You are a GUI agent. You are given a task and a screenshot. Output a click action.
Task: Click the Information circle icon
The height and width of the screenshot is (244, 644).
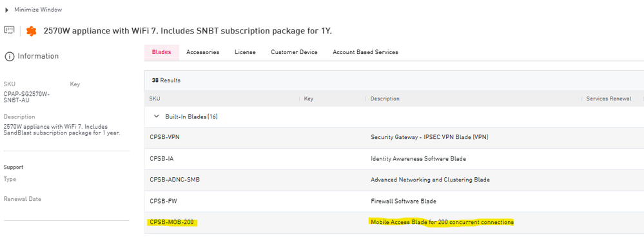point(10,57)
